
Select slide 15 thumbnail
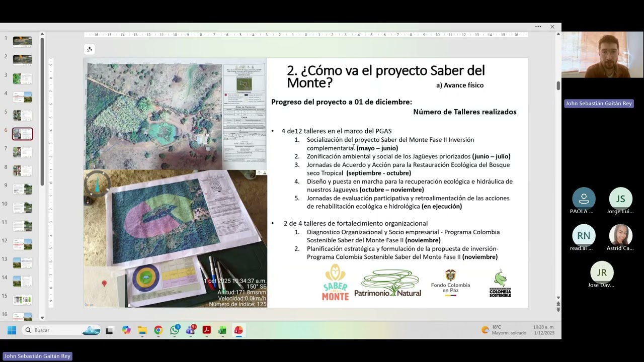tap(23, 300)
